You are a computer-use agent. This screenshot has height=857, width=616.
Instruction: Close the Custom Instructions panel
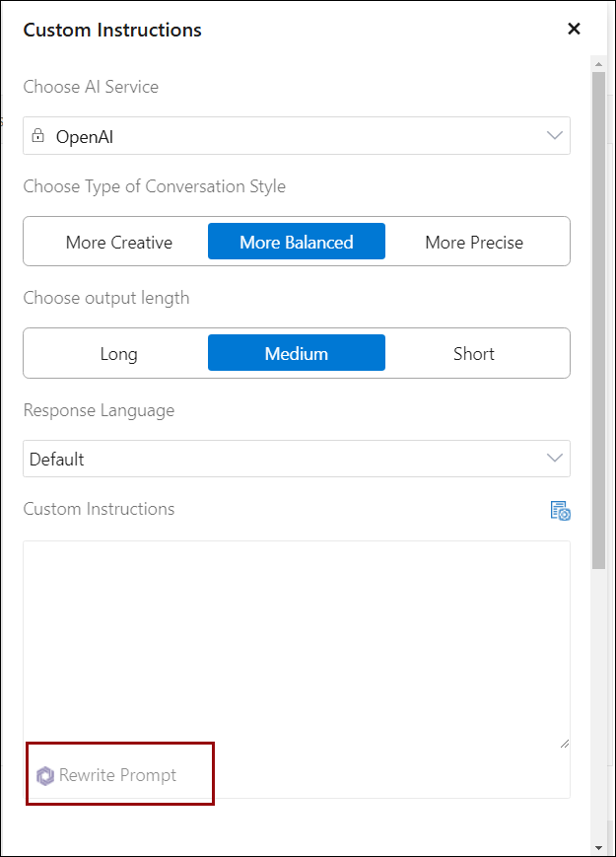[574, 29]
